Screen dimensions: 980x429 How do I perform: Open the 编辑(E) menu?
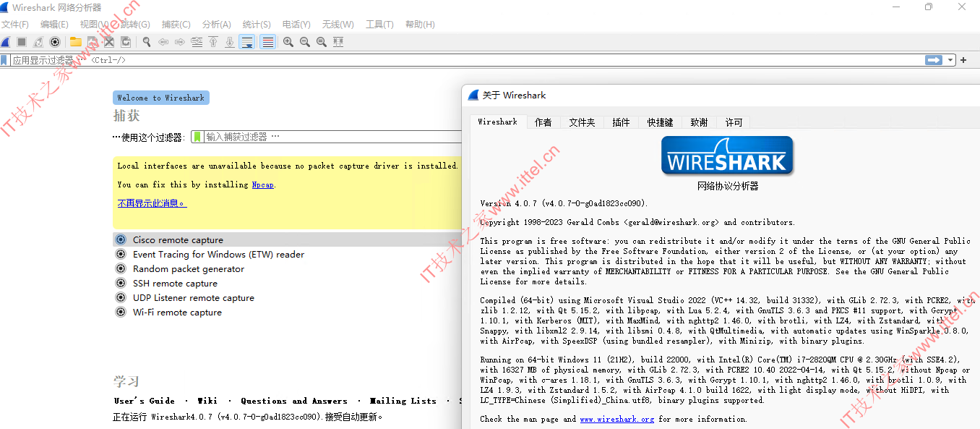pos(54,25)
